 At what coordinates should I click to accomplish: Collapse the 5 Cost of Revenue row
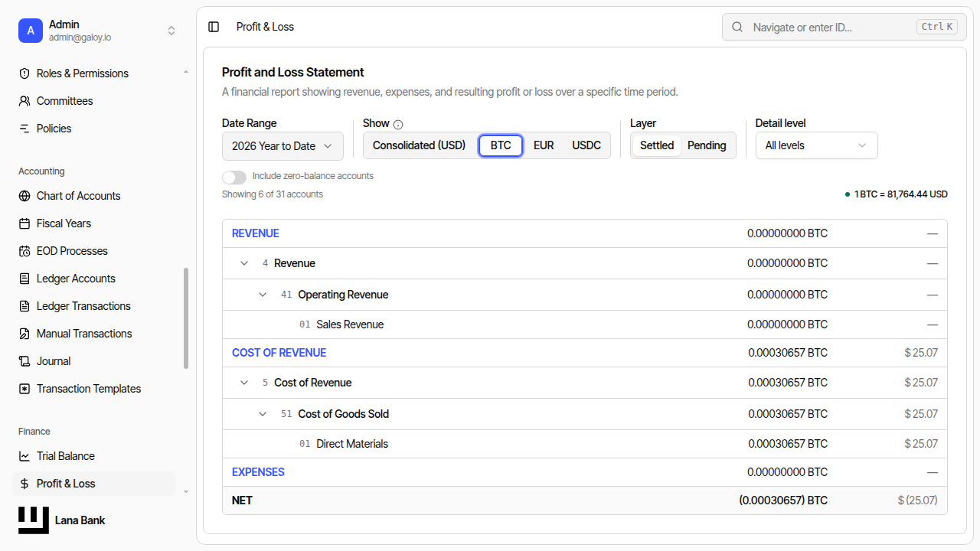coord(244,383)
